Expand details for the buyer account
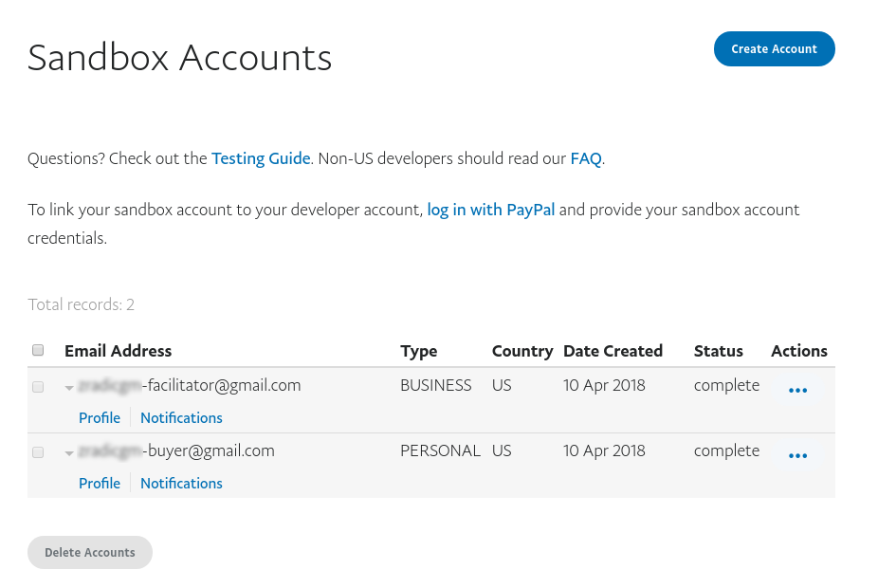The width and height of the screenshot is (878, 588). click(68, 452)
